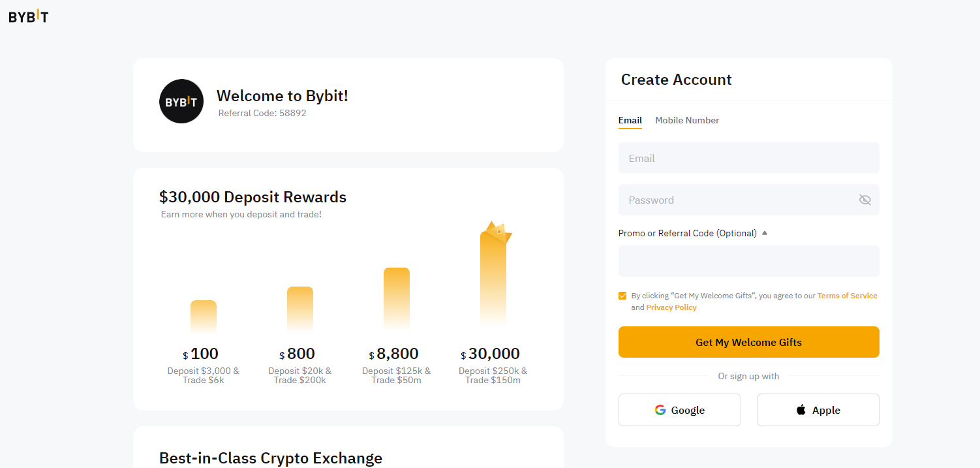The image size is (980, 468).
Task: Open the Terms of Service link
Action: 847,296
